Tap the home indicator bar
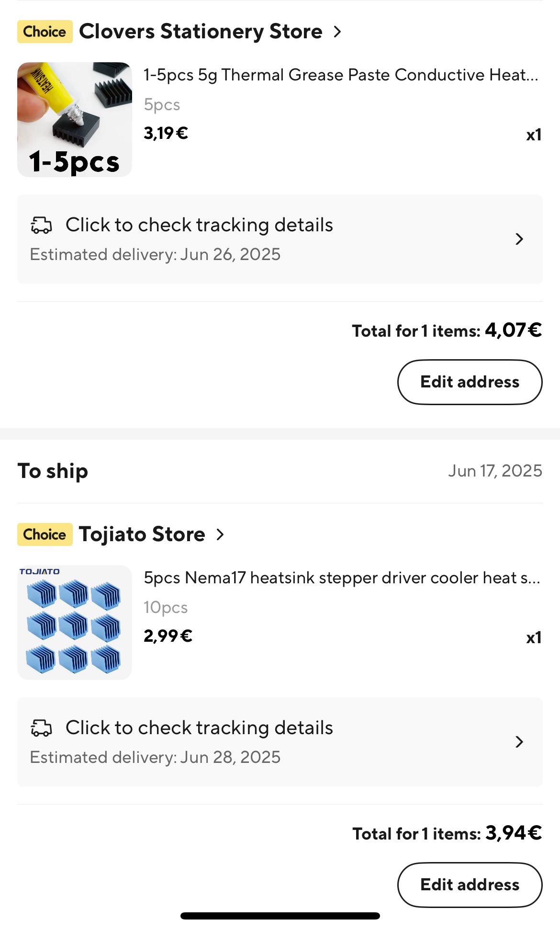The image size is (560, 931). 280,916
